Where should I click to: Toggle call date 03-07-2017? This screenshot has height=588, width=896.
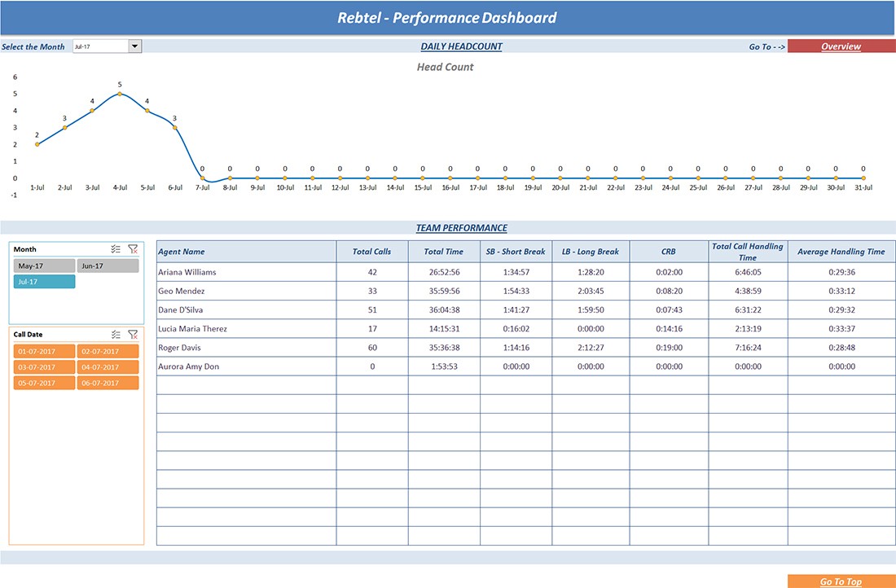point(44,366)
